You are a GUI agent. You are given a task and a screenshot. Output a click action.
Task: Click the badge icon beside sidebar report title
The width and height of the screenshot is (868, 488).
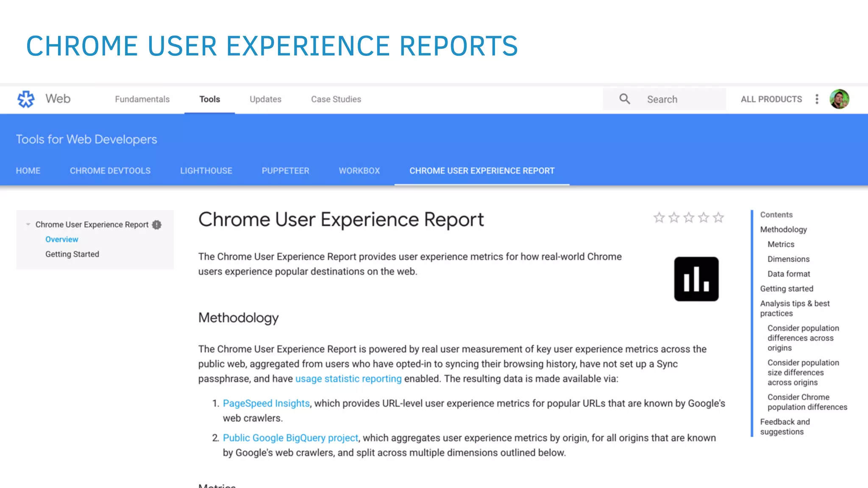[157, 225]
